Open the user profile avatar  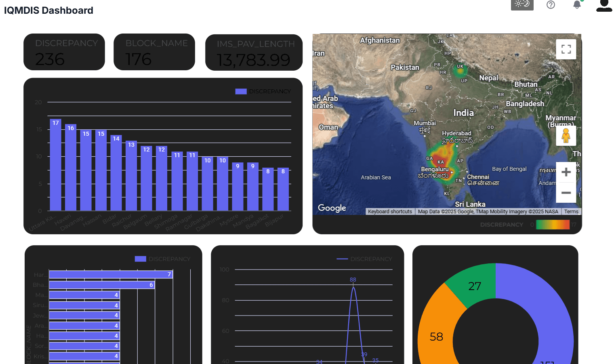pyautogui.click(x=604, y=6)
